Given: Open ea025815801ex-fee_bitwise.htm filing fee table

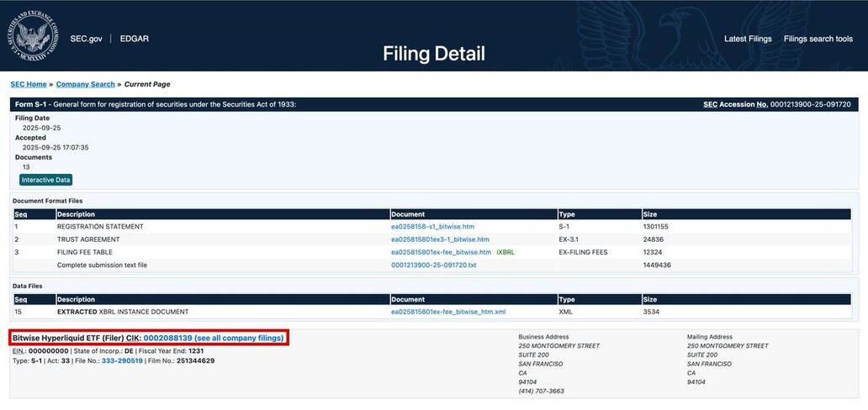Looking at the screenshot, I should pyautogui.click(x=441, y=252).
